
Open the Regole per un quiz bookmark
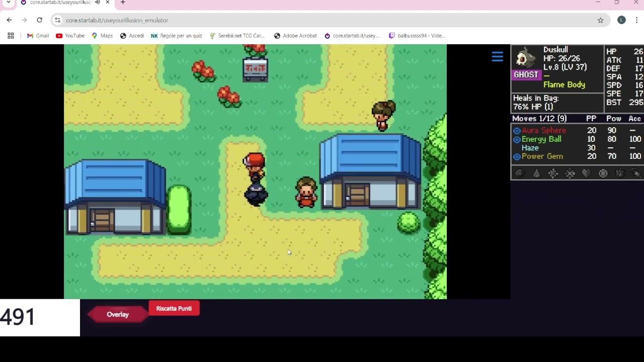pyautogui.click(x=177, y=36)
